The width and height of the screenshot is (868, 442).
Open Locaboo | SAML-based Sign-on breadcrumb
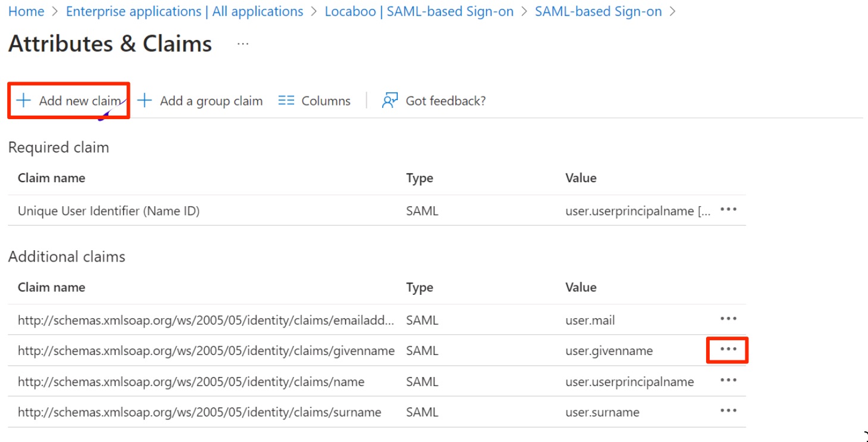tap(419, 11)
